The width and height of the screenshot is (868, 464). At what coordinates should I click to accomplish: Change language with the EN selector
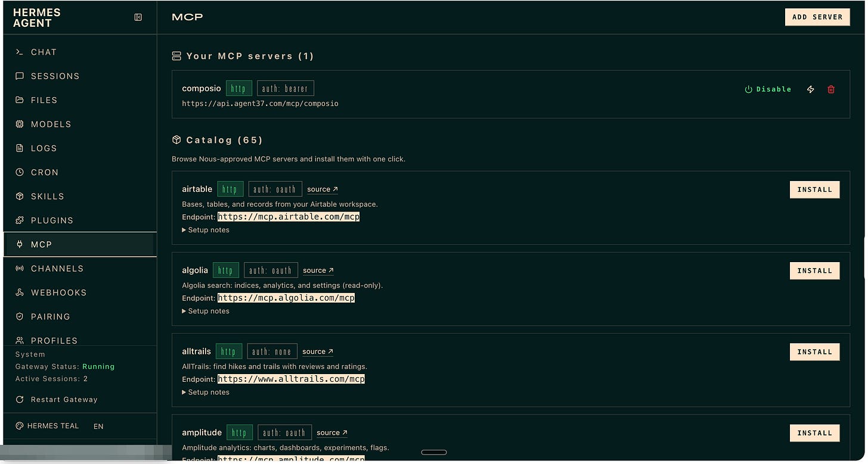[x=98, y=426]
